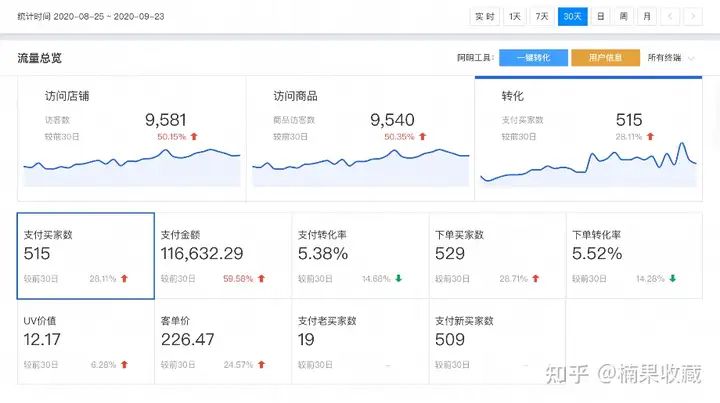720x403 pixels.
Task: Switch to the 1天 range
Action: click(x=515, y=17)
